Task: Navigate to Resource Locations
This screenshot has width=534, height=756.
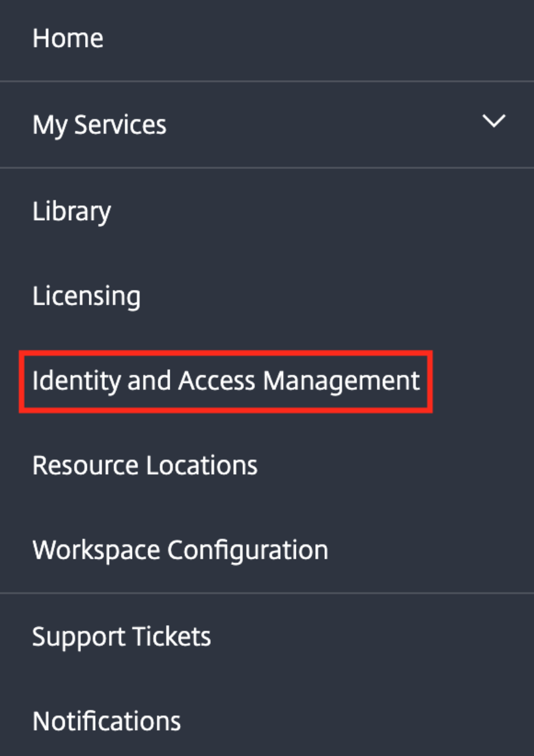Action: click(x=145, y=465)
